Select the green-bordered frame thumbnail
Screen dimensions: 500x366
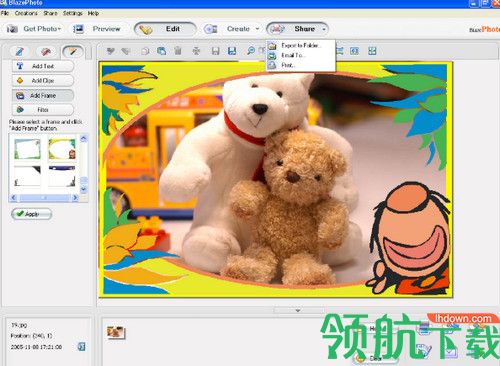point(27,149)
